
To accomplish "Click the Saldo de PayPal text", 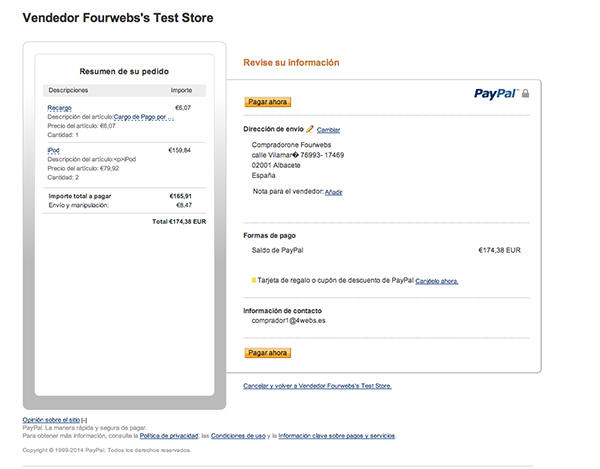I will coord(277,250).
